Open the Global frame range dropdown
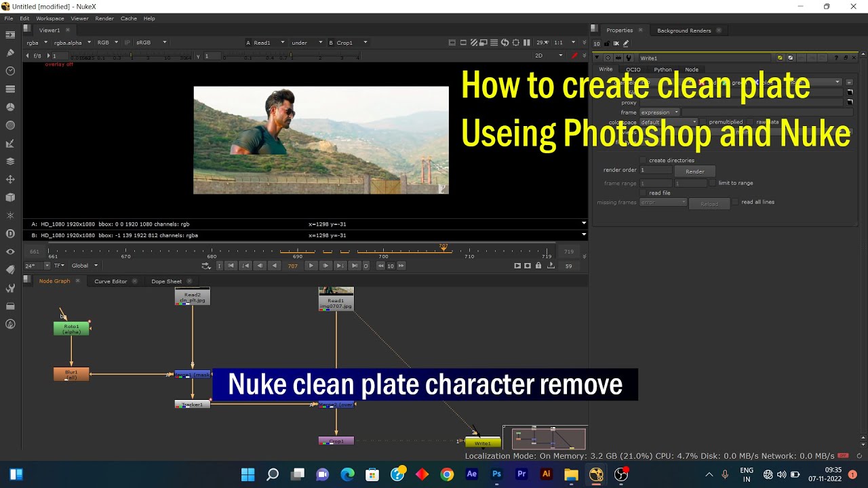The image size is (868, 488). coord(85,266)
